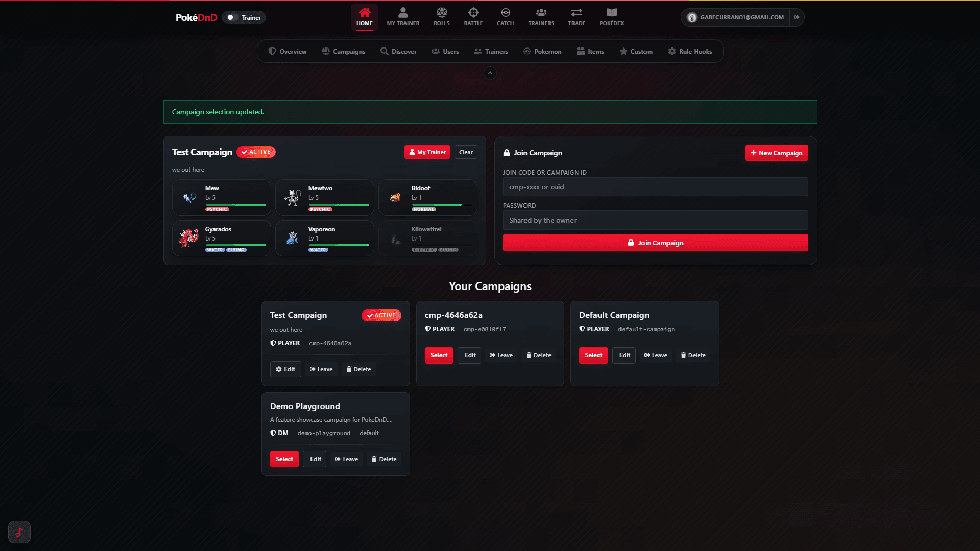Edit the Default Campaign
980x551 pixels.
point(624,355)
